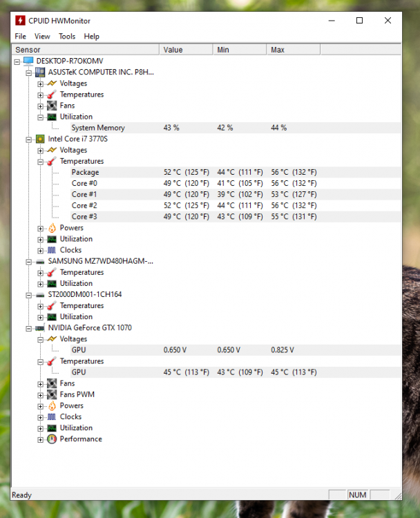Viewport: 420px width, 518px height.
Task: Click the Max column header
Action: pyautogui.click(x=294, y=50)
